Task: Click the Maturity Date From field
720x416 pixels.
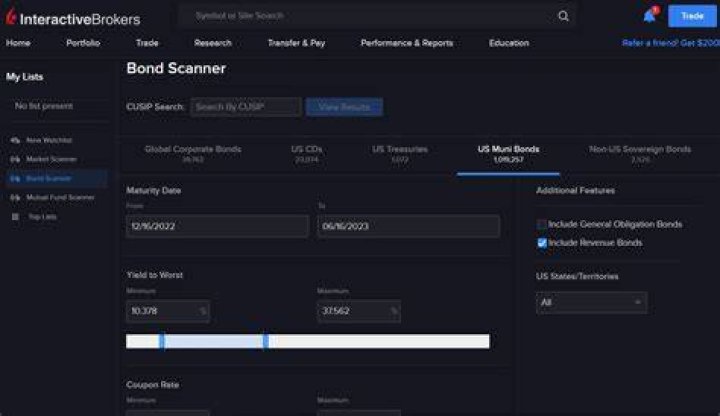Action: (217, 226)
